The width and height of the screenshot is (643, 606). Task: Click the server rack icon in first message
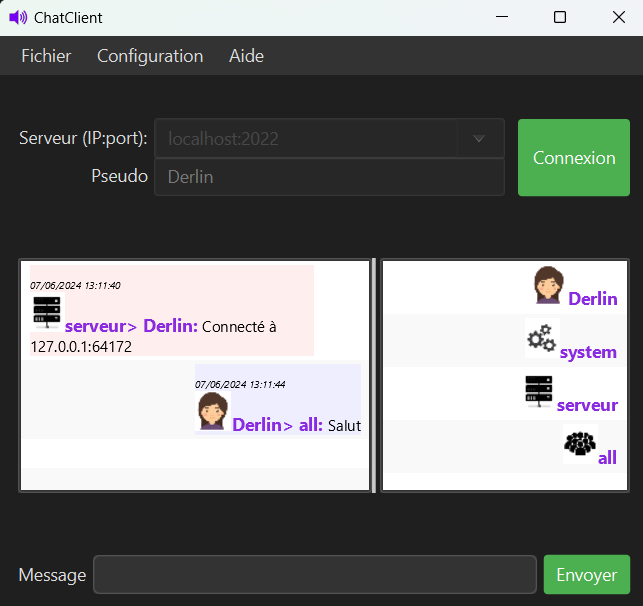tap(47, 312)
